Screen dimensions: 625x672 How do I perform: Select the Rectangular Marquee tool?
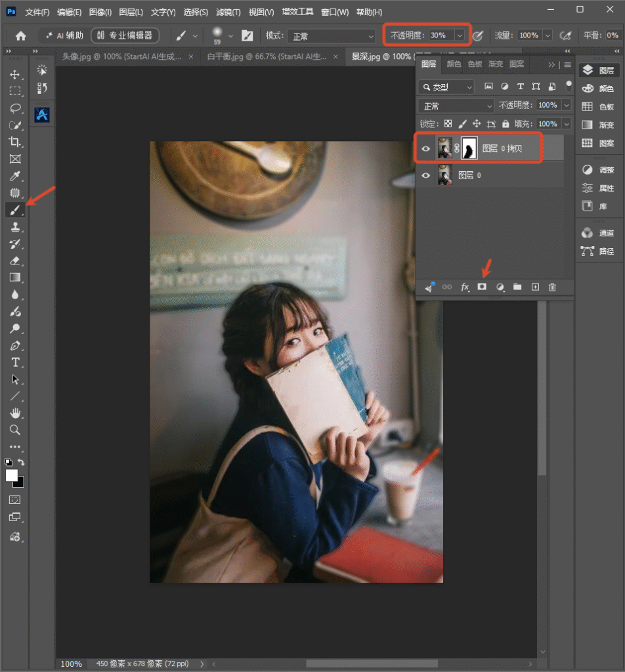pyautogui.click(x=15, y=91)
